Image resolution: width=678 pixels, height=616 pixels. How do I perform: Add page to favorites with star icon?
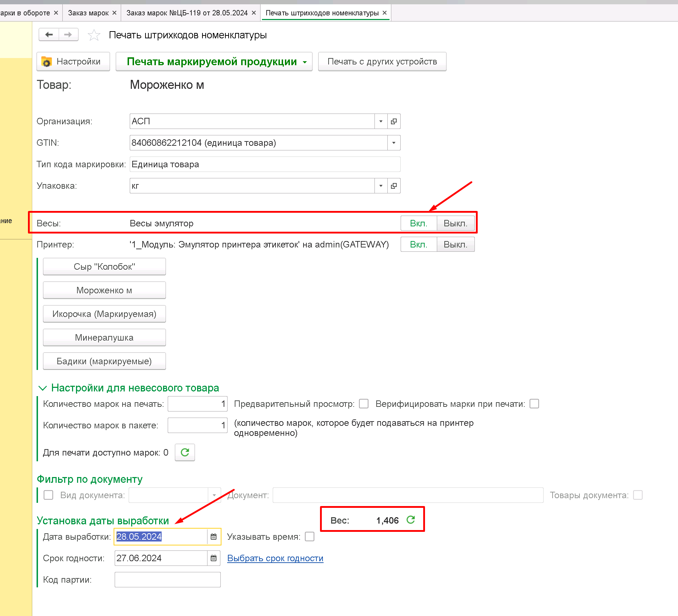point(94,35)
